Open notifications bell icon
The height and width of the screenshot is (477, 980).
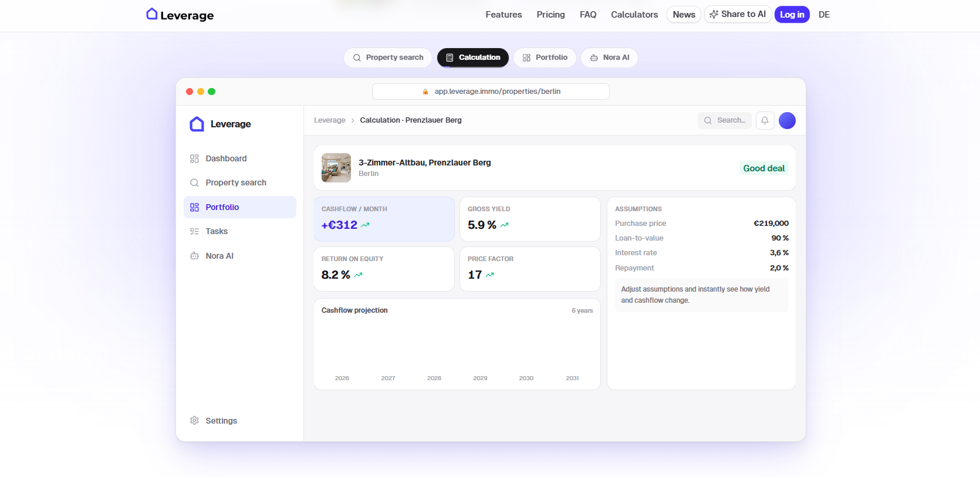point(765,120)
